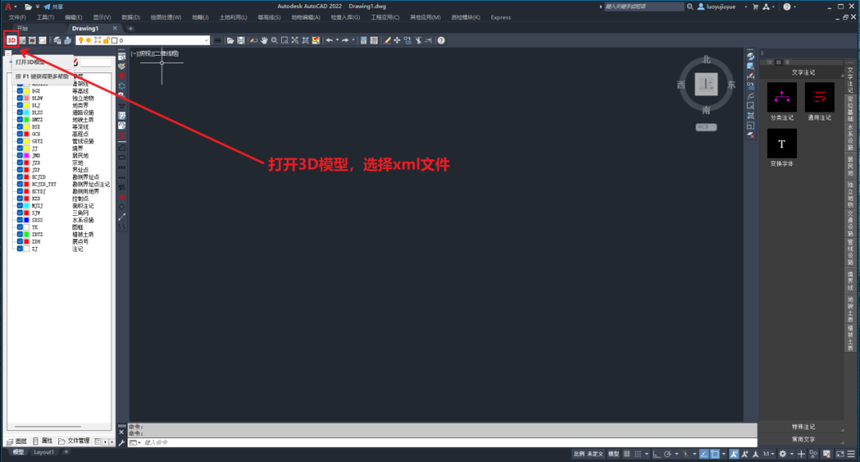Click the 变换字体 T icon
This screenshot has width=860, height=462.
782,144
